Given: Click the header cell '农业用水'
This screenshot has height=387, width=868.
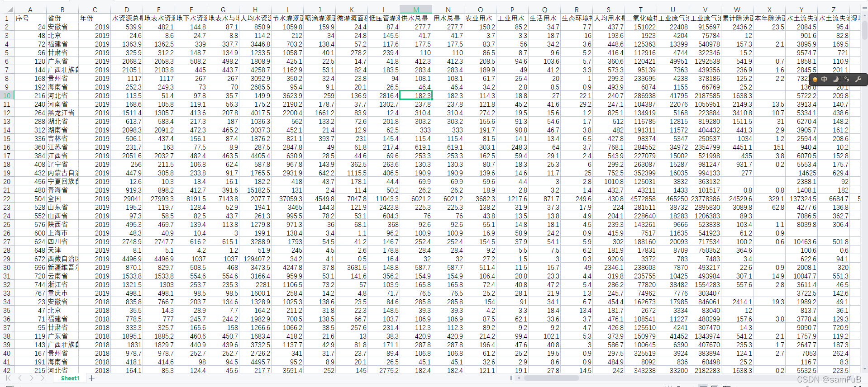Looking at the screenshot, I should click(x=480, y=18).
